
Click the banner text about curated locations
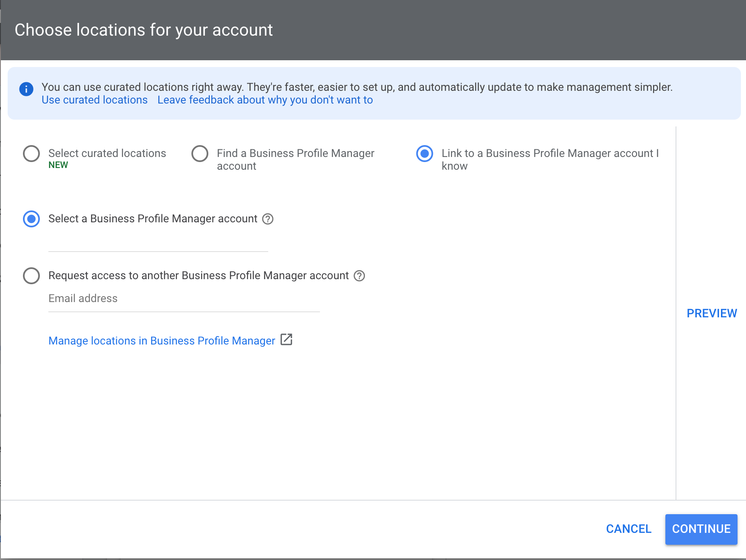pyautogui.click(x=357, y=87)
